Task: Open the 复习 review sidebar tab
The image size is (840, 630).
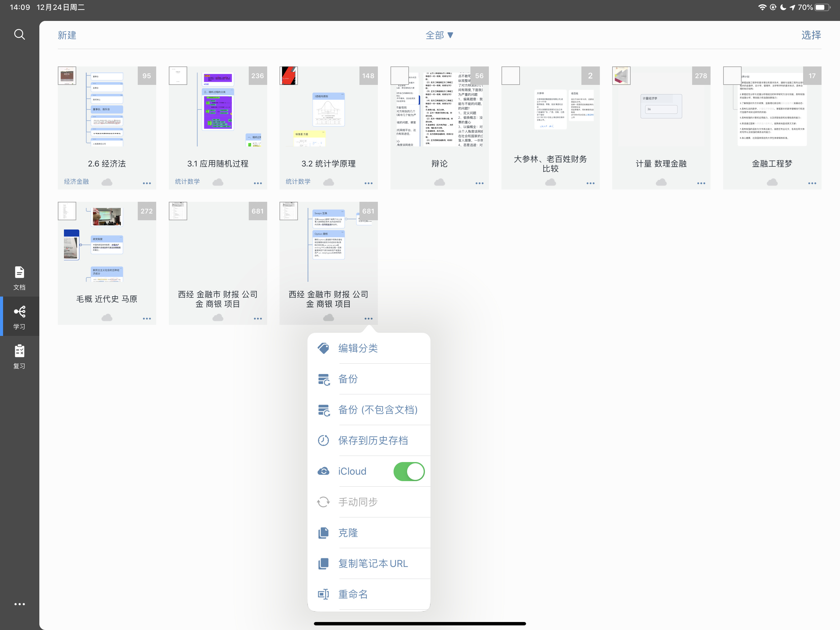Action: coord(19,357)
